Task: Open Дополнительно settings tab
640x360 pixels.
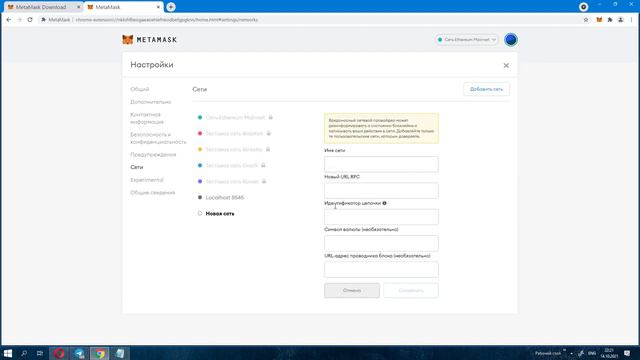Action: [151, 102]
